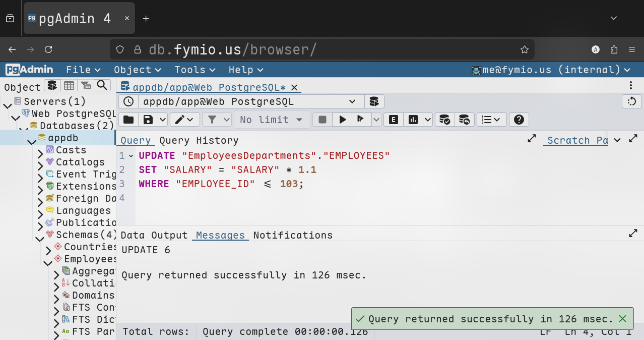Switch to the Data Output tab
Screen dimensions: 644x340
click(154, 235)
